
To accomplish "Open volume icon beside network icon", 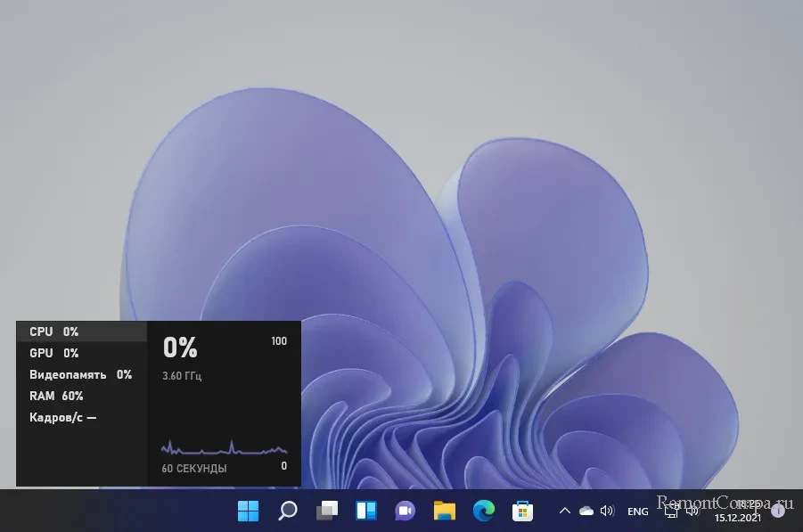I will coord(692,511).
